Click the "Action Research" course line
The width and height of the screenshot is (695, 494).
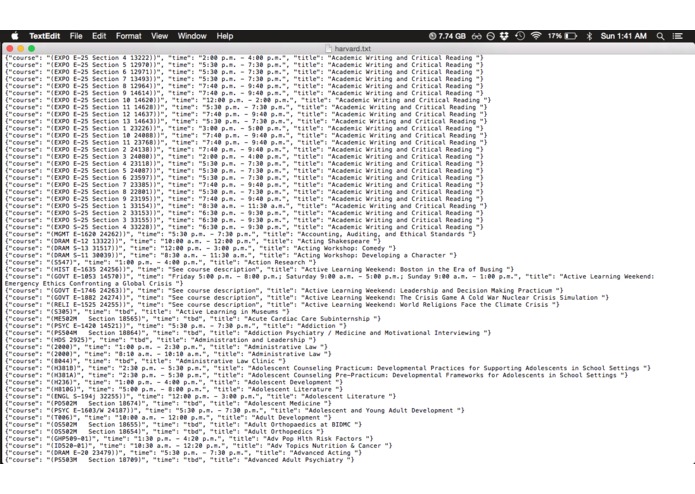(x=160, y=262)
